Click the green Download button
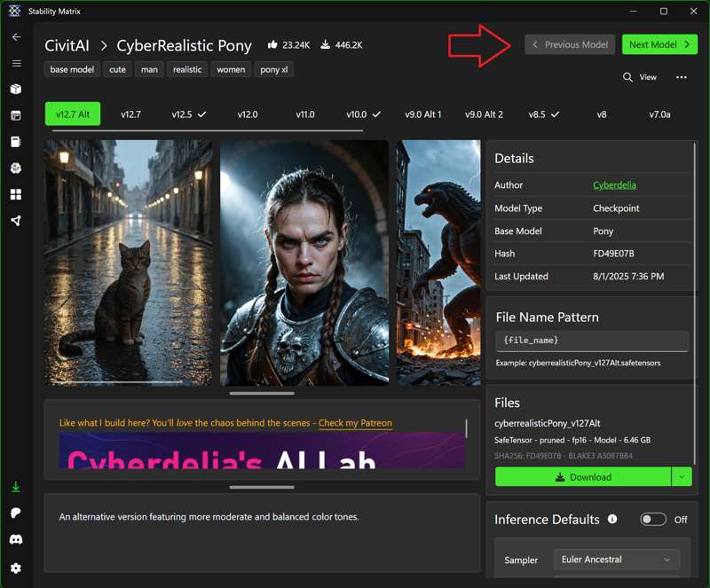This screenshot has height=588, width=710. click(x=583, y=476)
